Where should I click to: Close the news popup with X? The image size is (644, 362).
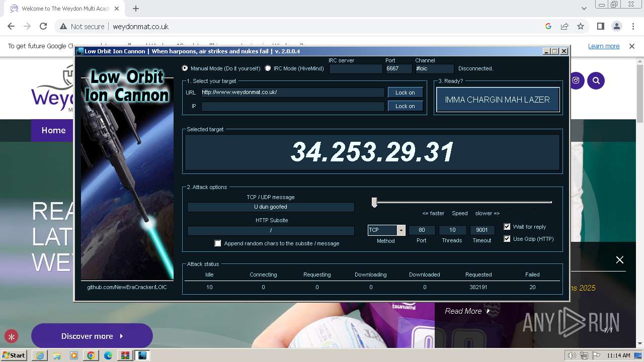pos(620,259)
